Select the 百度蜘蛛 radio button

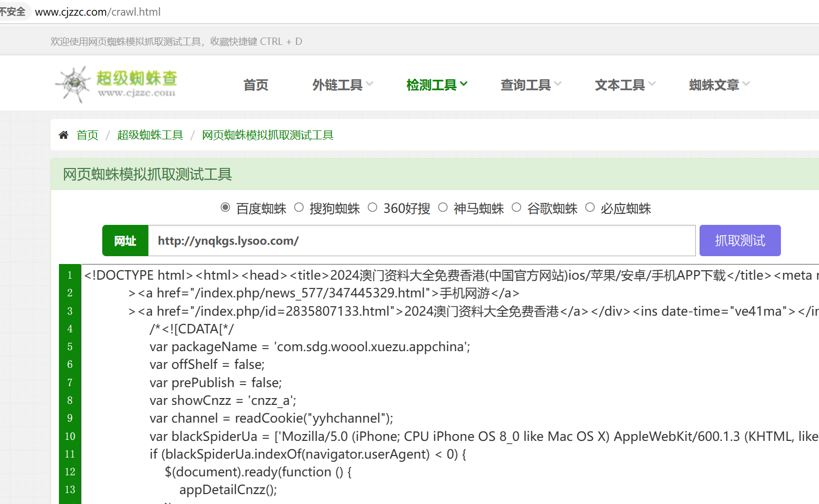(225, 208)
